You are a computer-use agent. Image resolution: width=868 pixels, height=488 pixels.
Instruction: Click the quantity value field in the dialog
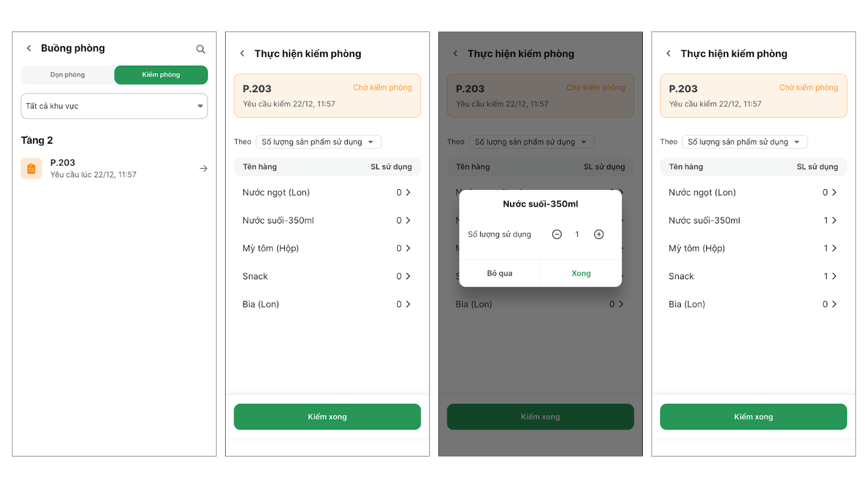[x=577, y=234]
